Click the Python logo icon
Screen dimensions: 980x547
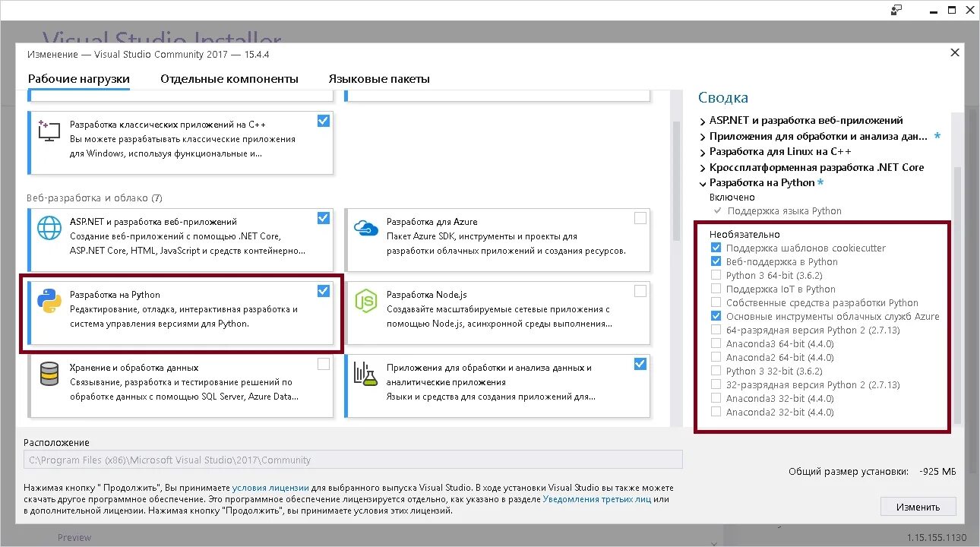pos(49,301)
